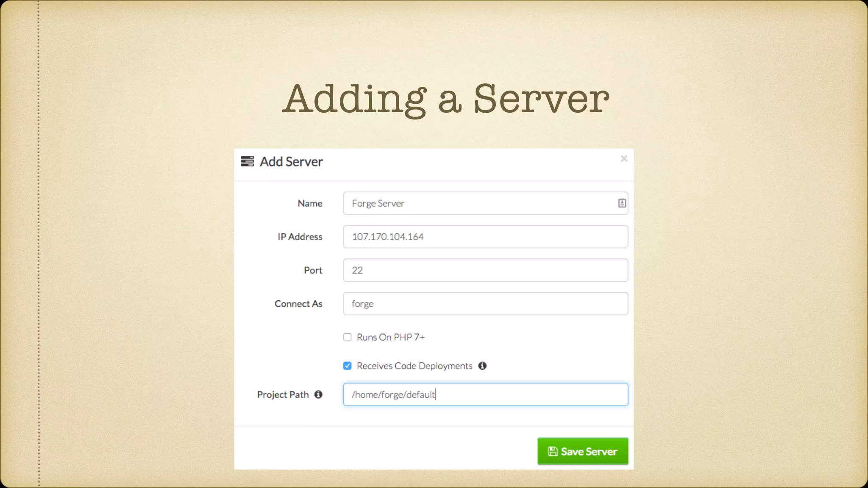Screen dimensions: 868x488
Task: Click the IP Address label
Action: pos(300,237)
